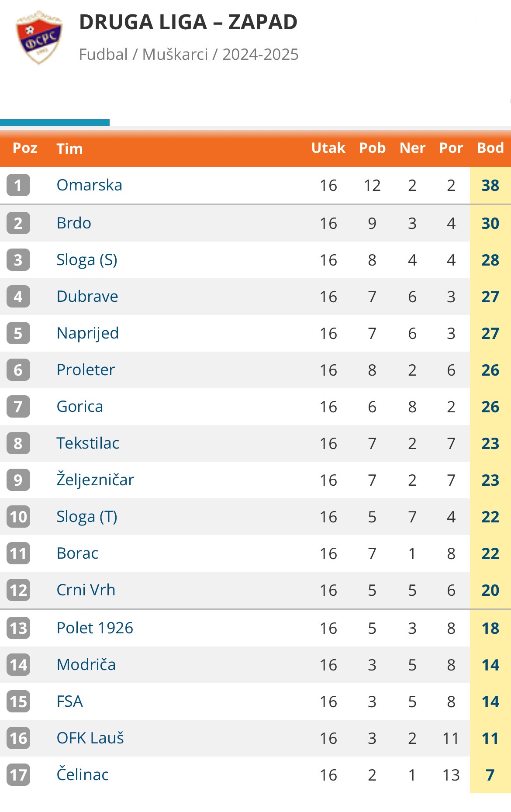Click on Naprijed in the standings
This screenshot has width=511, height=812.
point(88,333)
